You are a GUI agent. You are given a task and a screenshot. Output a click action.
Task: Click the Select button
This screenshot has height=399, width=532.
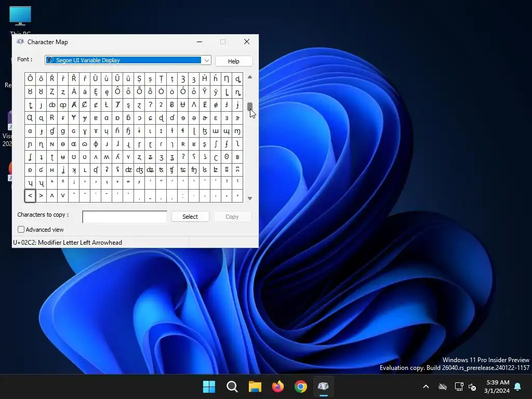(190, 217)
